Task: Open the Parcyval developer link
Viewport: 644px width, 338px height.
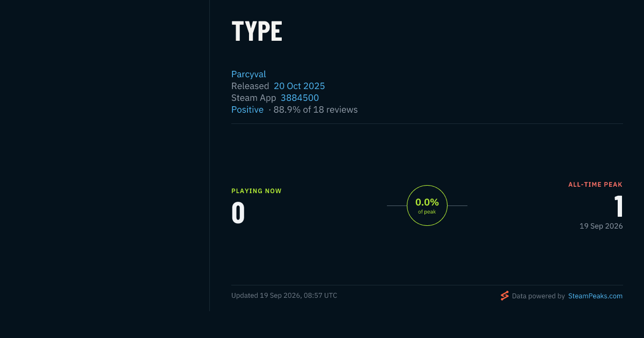Action: pyautogui.click(x=248, y=75)
